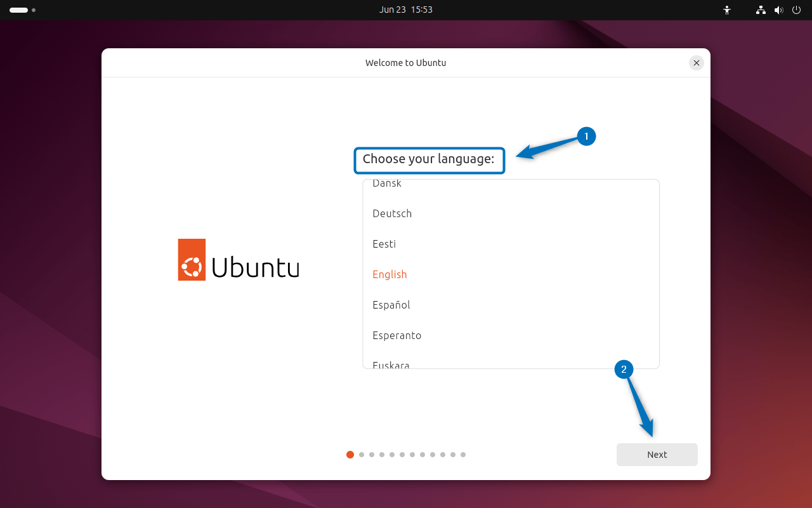Select English as your language
The width and height of the screenshot is (812, 508).
click(x=390, y=274)
